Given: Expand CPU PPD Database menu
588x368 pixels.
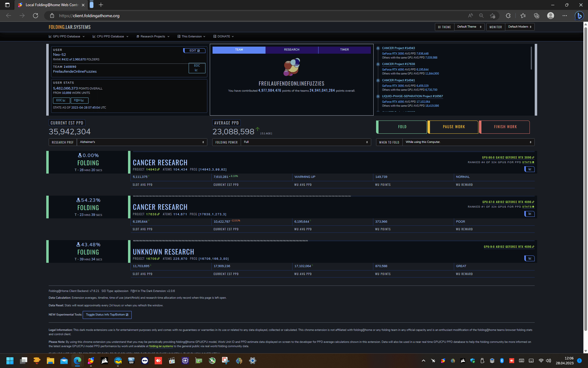Looking at the screenshot, I should point(111,36).
